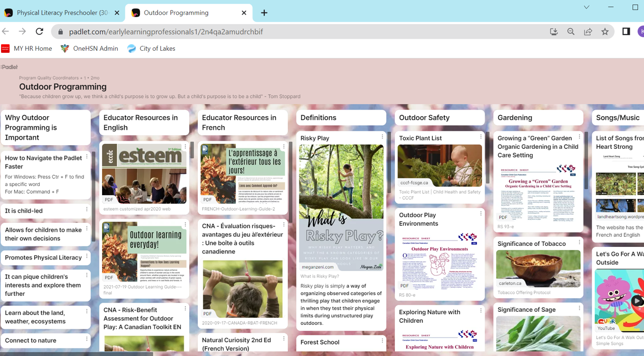The width and height of the screenshot is (644, 356).
Task: Close the Outdoor Programming tab
Action: [x=244, y=13]
